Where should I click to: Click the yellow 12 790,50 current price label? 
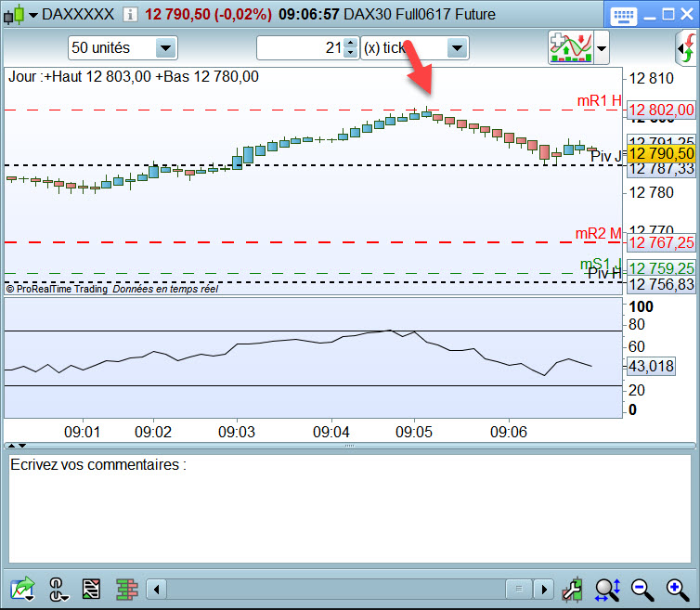coord(661,153)
